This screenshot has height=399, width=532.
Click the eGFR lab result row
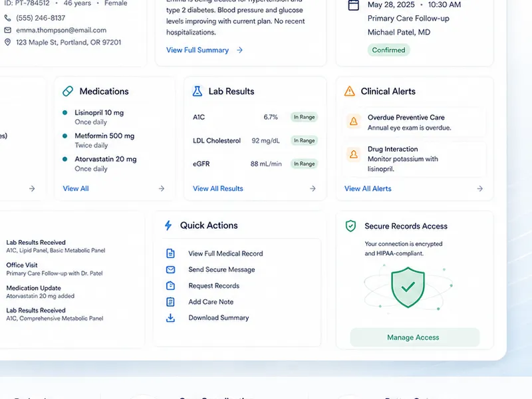click(255, 164)
